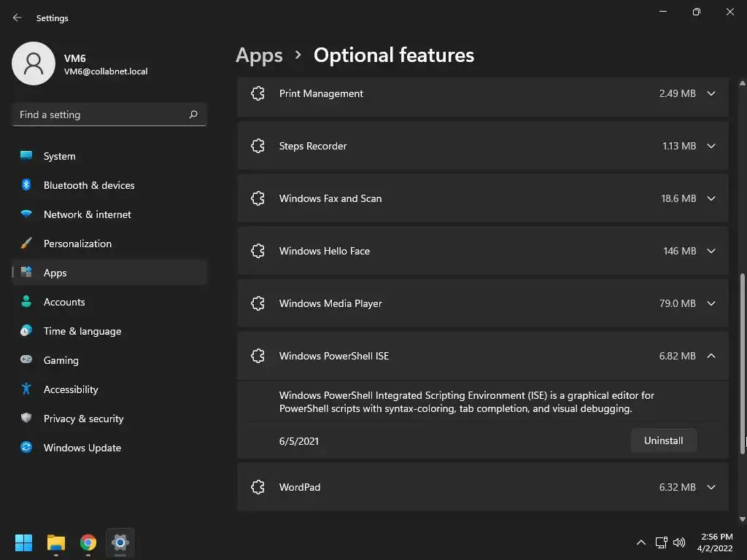Expand the Steps Recorder feature
Screen dimensions: 747x560
click(x=711, y=146)
